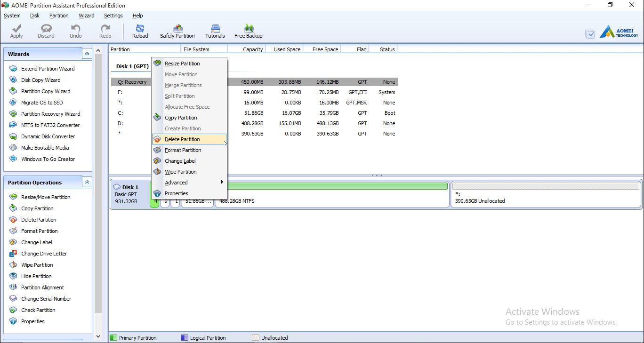644x343 pixels.
Task: Open the Partition Recovery Wizard
Action: coord(45,114)
